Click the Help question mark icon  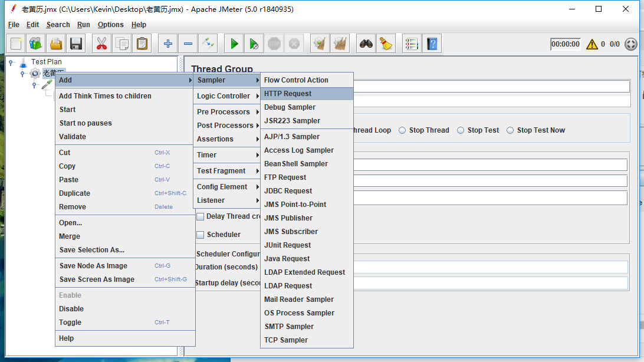432,44
